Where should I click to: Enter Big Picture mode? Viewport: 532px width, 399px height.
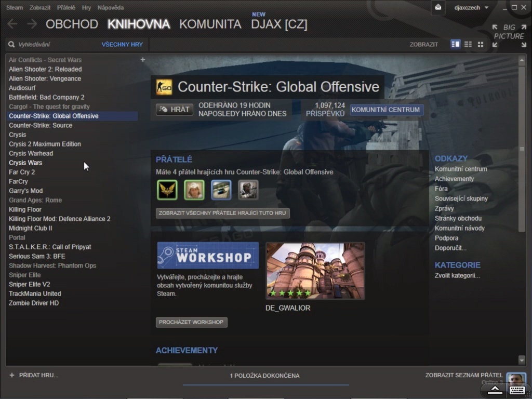(509, 36)
